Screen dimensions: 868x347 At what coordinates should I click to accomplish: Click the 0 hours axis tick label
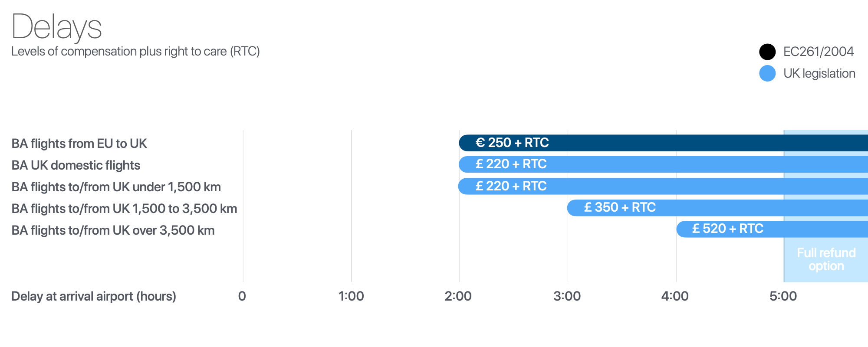(x=242, y=296)
